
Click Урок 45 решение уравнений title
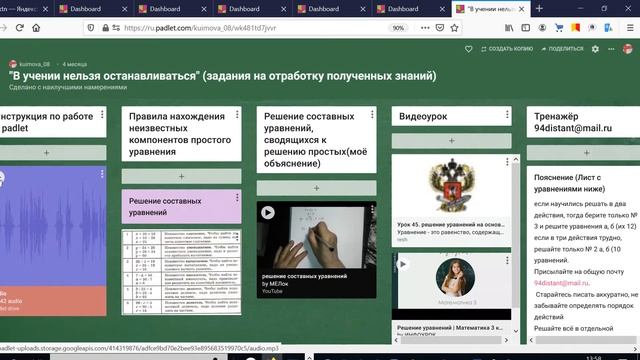pos(451,224)
